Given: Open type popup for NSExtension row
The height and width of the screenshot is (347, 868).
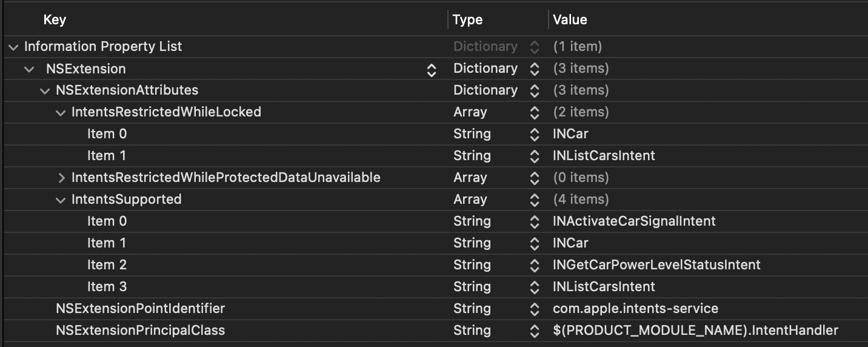Looking at the screenshot, I should point(534,69).
